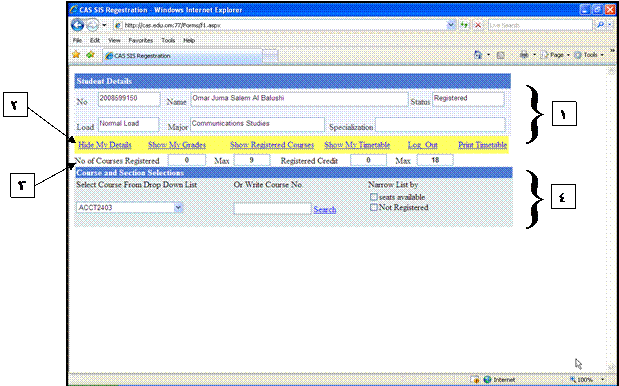This screenshot has width=619, height=386.
Task: Check the seats available checkbox
Action: (x=373, y=197)
